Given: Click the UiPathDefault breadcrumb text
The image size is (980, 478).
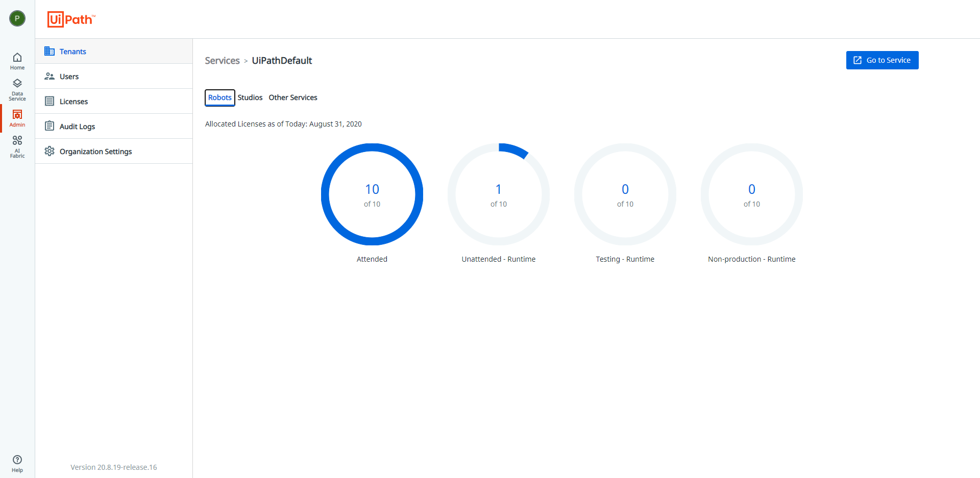Looking at the screenshot, I should 282,61.
